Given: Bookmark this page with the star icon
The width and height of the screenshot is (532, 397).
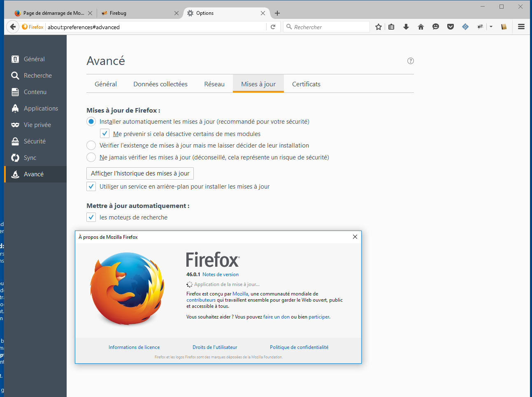Looking at the screenshot, I should click(379, 27).
